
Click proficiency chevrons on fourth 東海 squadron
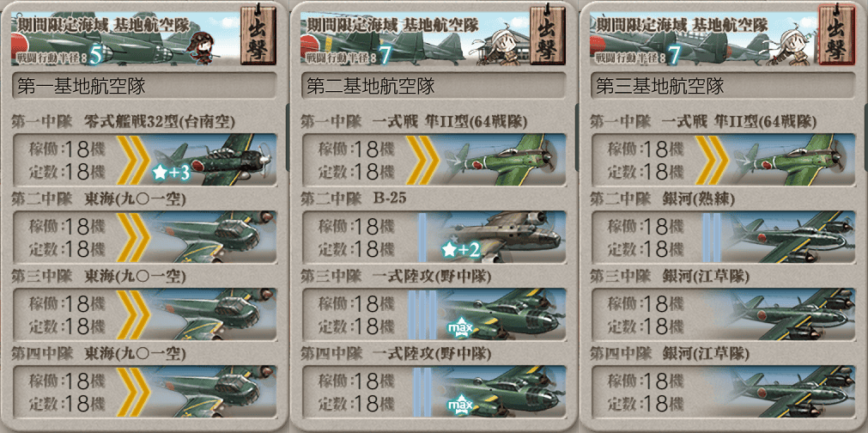click(131, 391)
